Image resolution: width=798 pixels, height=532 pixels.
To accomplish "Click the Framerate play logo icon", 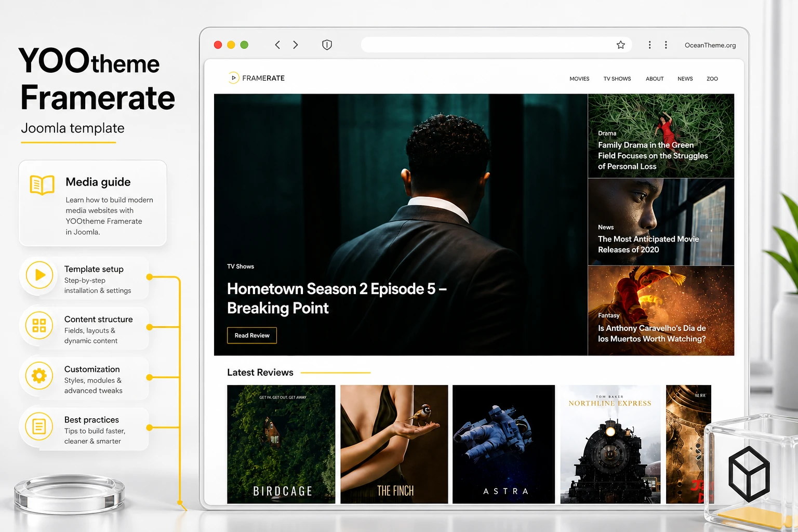I will point(233,78).
